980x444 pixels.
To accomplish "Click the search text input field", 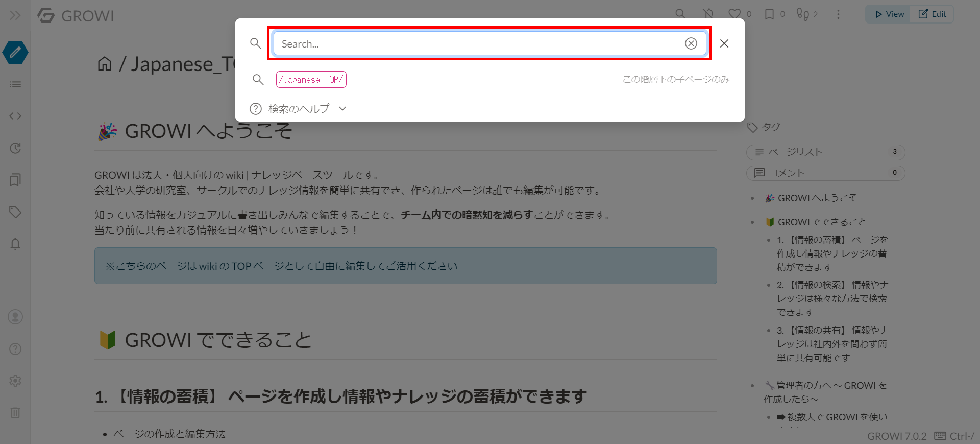I will (489, 43).
